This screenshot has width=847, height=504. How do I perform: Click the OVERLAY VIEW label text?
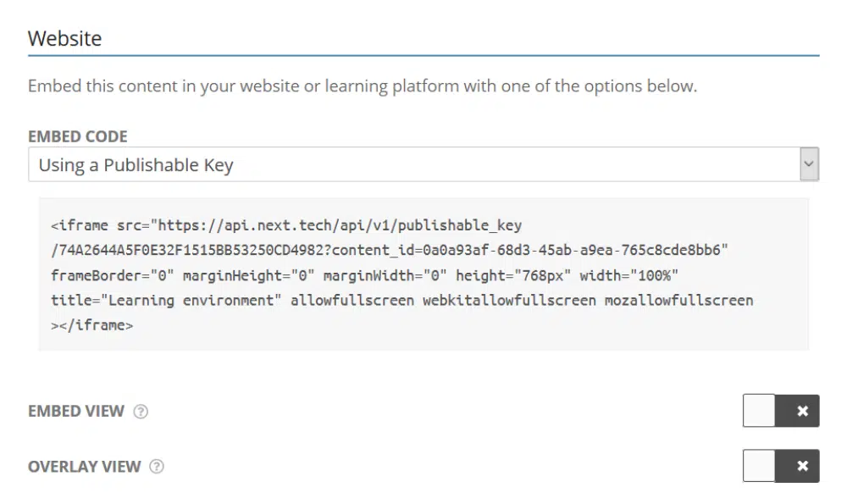[x=84, y=467]
